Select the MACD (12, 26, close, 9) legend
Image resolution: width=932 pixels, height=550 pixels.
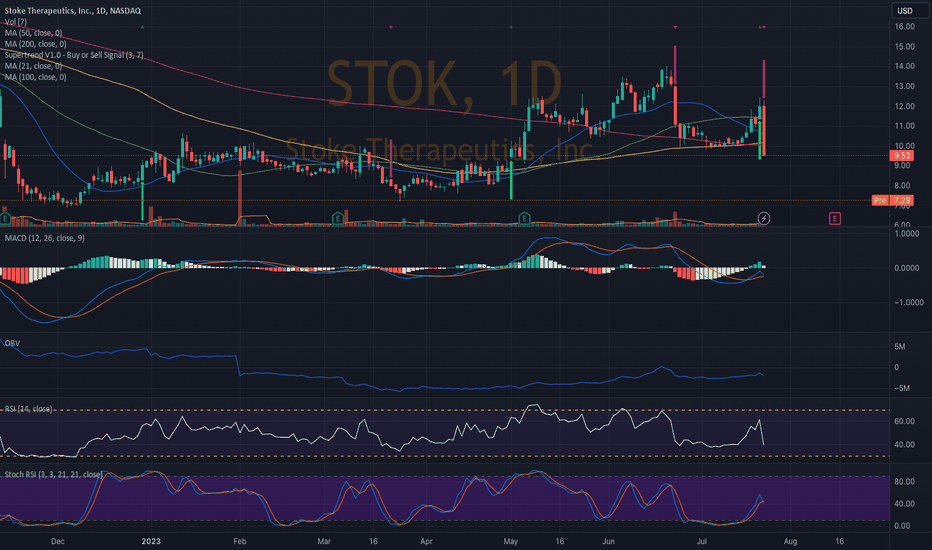click(45, 238)
